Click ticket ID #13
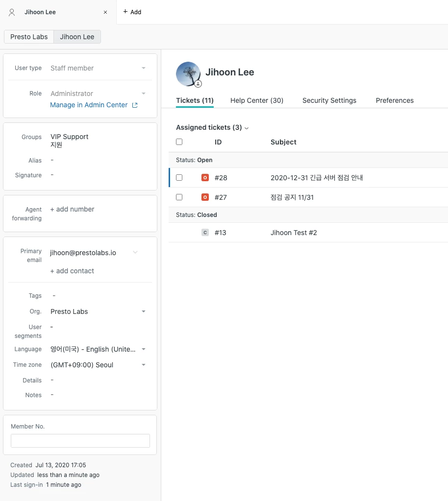This screenshot has width=448, height=501. (x=220, y=233)
